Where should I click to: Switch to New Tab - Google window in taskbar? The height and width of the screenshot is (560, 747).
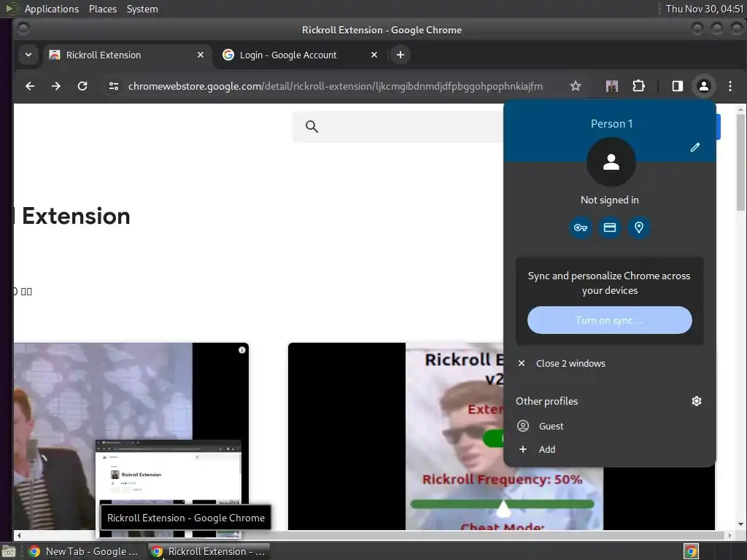pos(84,551)
